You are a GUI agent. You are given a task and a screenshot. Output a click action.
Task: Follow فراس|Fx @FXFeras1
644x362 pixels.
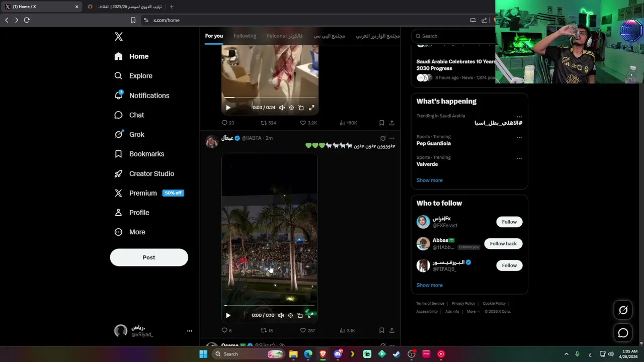[x=509, y=222]
